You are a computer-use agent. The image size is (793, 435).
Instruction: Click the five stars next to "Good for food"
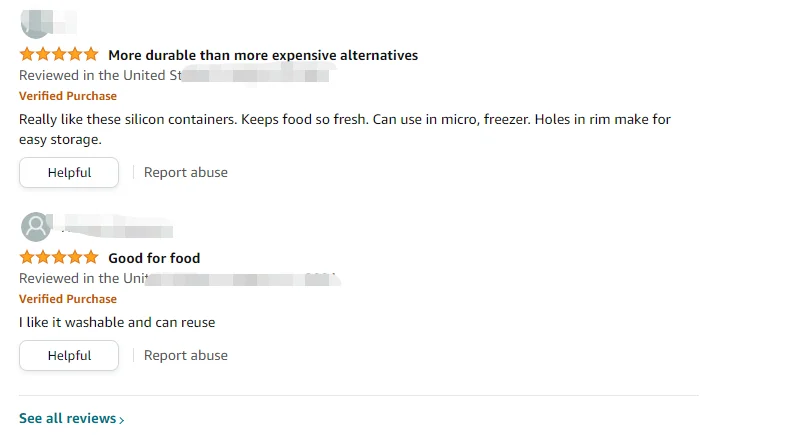59,258
